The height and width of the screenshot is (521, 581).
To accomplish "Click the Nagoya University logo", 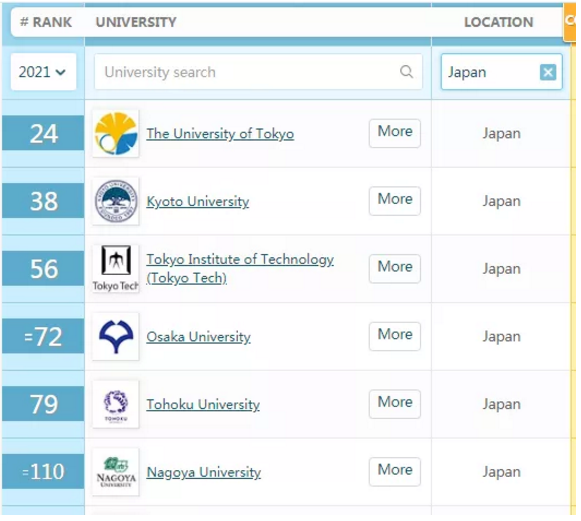I will [x=116, y=472].
